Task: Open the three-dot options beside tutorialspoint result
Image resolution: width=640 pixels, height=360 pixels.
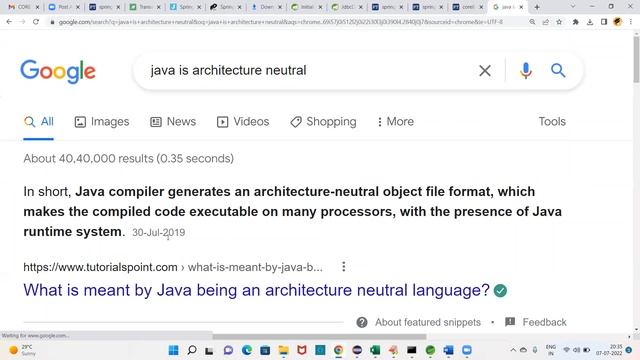Action: click(344, 267)
